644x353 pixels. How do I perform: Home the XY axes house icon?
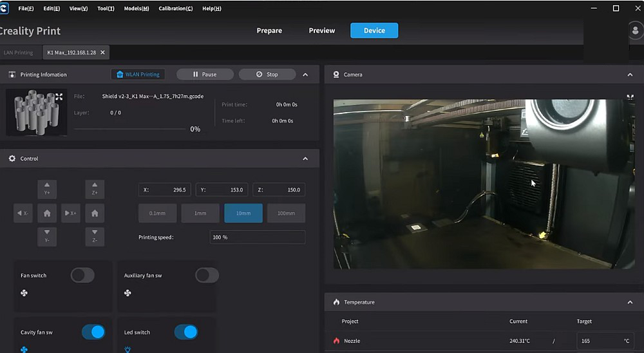[47, 213]
